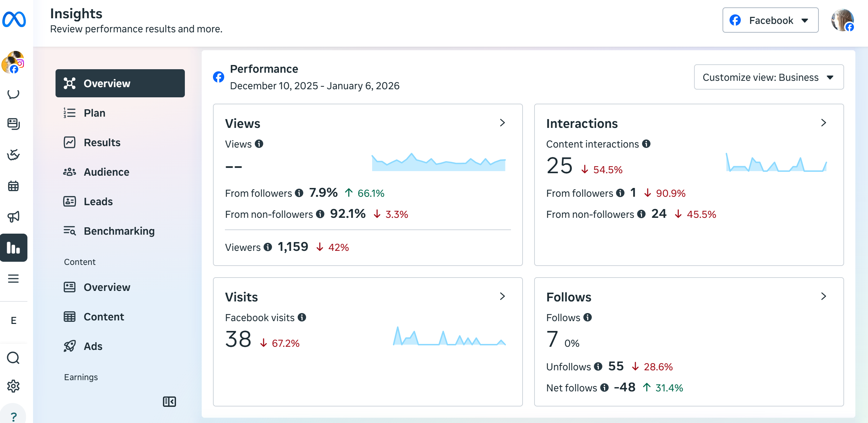The image size is (868, 423).
Task: Open the All tools hamburger icon
Action: (13, 279)
